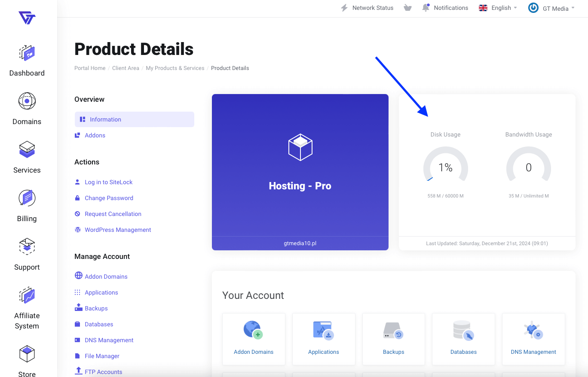Click the GT logo in the sidebar
The width and height of the screenshot is (588, 377).
27,18
